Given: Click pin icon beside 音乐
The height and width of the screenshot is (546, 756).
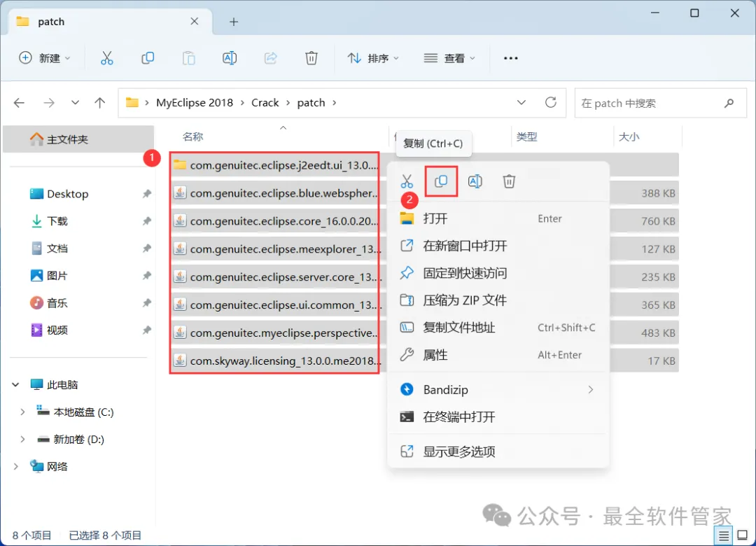Looking at the screenshot, I should click(x=146, y=303).
